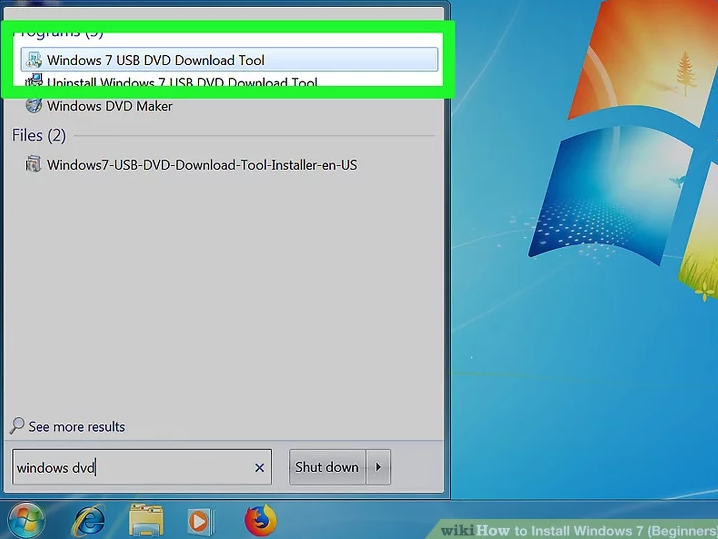Open Windows 7 USB DVD Download Tool entry

coord(156,60)
